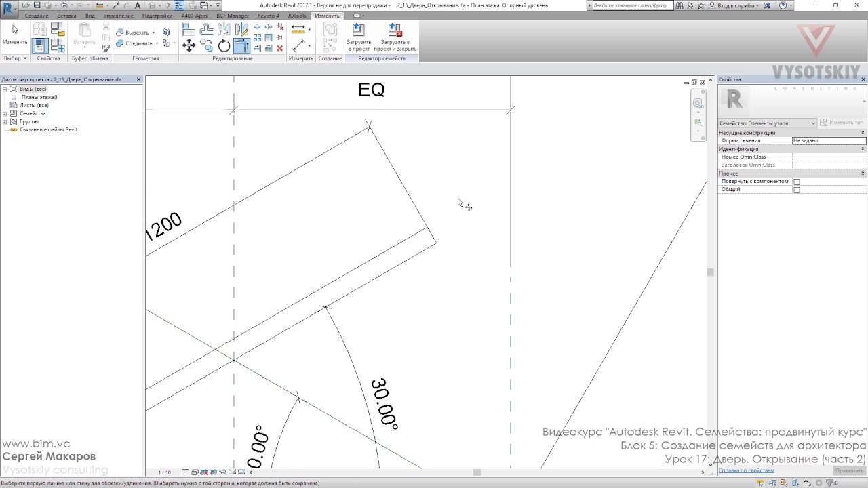Expand the Группы tree node
868x488 pixels.
tap(5, 121)
